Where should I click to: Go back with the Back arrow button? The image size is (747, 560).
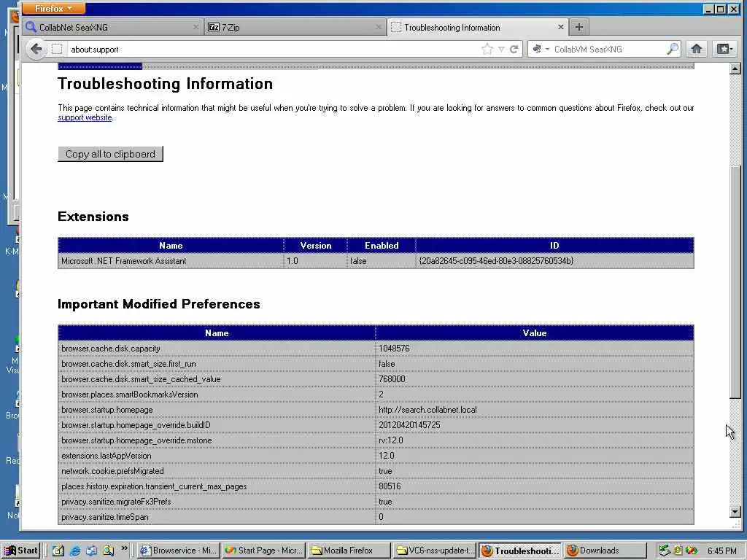36,49
